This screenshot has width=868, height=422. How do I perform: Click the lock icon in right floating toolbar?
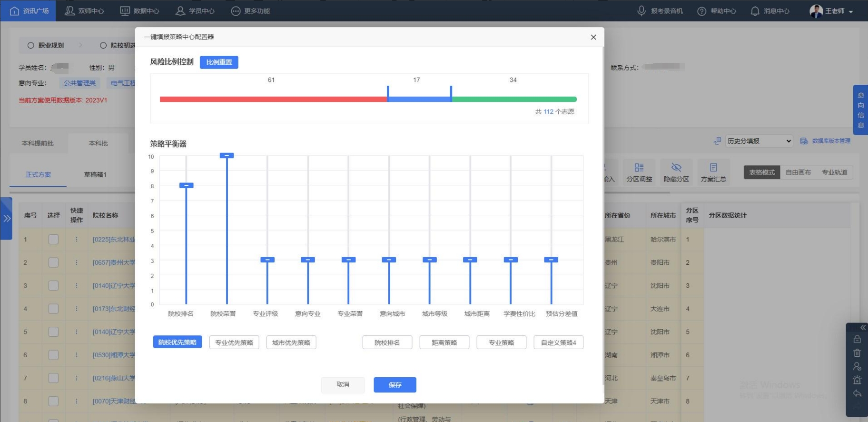tap(857, 339)
